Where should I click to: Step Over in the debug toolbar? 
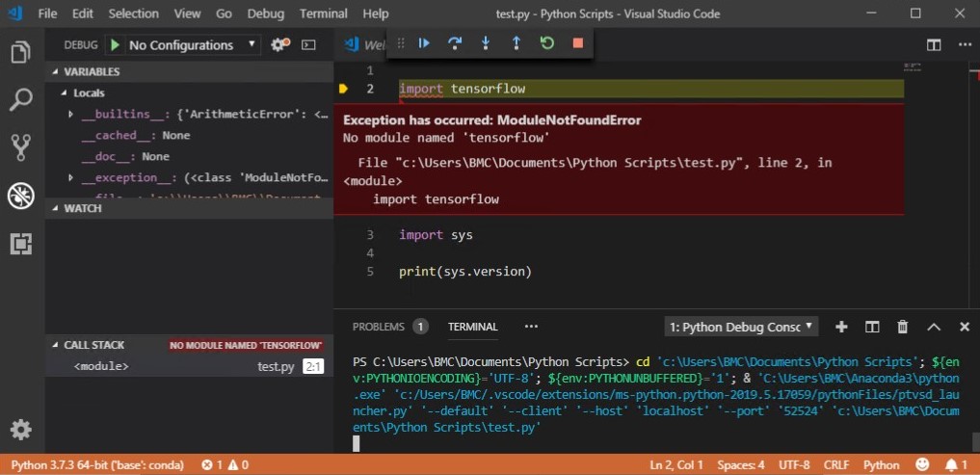pyautogui.click(x=455, y=43)
